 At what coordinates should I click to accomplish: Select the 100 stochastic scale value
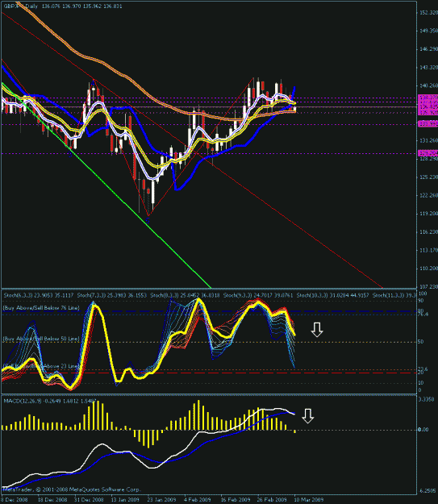423,294
